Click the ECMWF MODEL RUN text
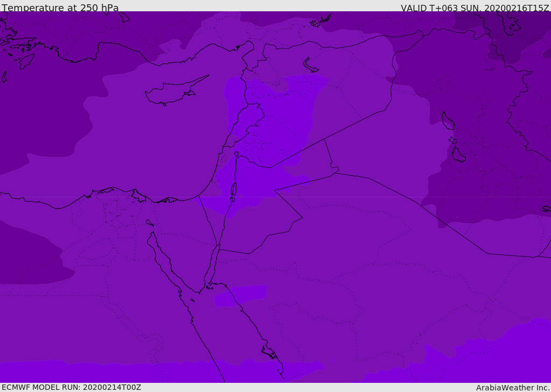The height and width of the screenshot is (392, 551). [x=72, y=387]
